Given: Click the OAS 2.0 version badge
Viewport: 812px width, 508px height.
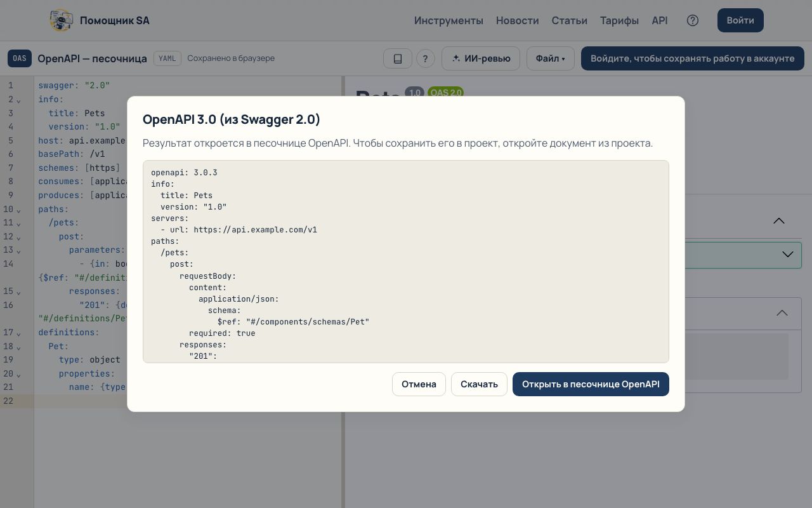Looking at the screenshot, I should click(x=445, y=92).
